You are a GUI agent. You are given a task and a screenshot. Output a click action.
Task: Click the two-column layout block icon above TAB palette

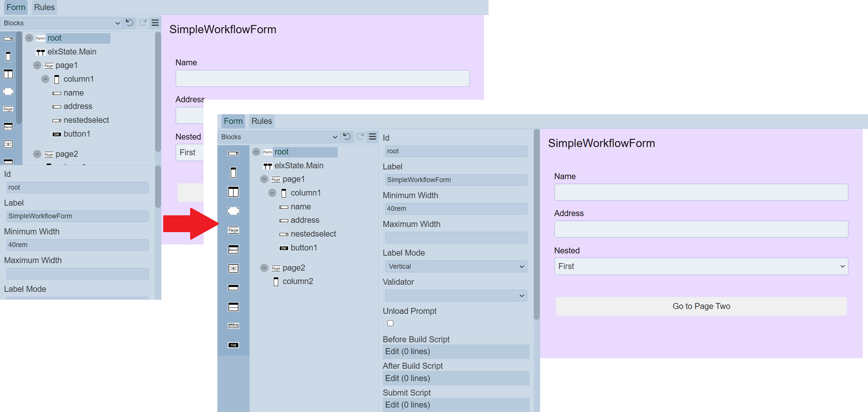233,192
